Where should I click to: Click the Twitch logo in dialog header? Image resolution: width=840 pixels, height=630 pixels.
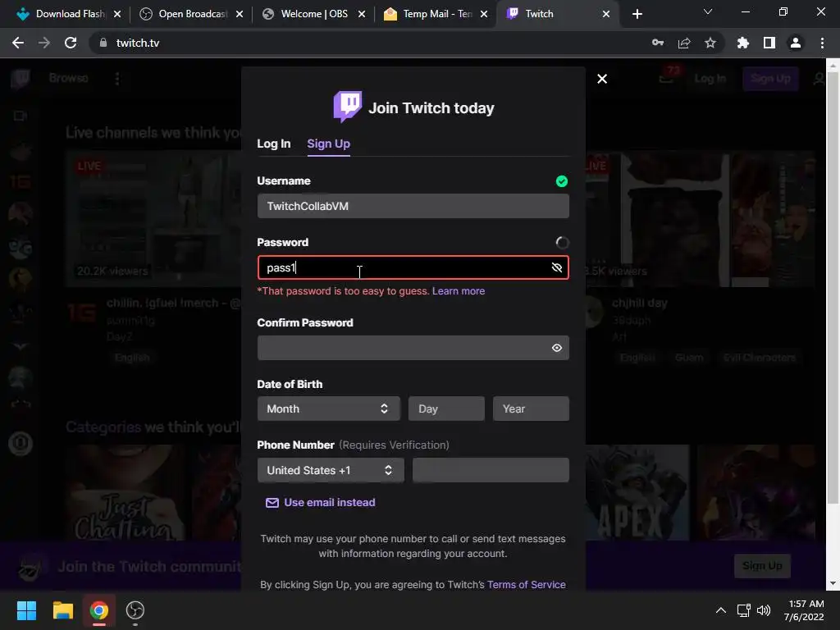pyautogui.click(x=347, y=107)
